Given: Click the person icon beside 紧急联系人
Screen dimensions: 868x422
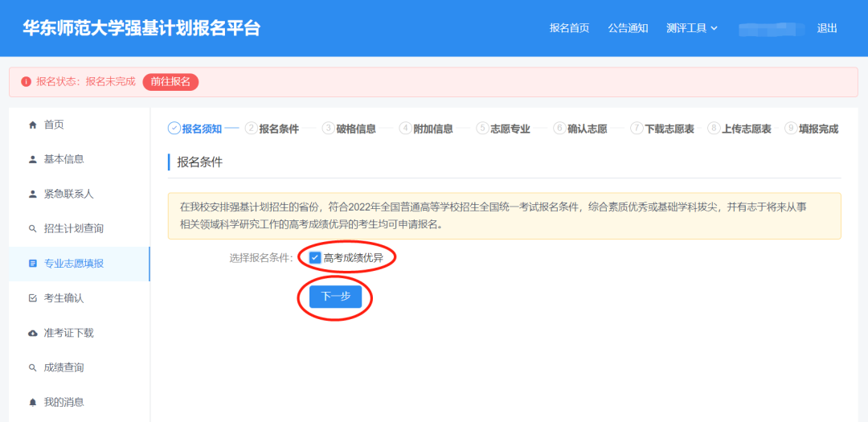Looking at the screenshot, I should 33,194.
